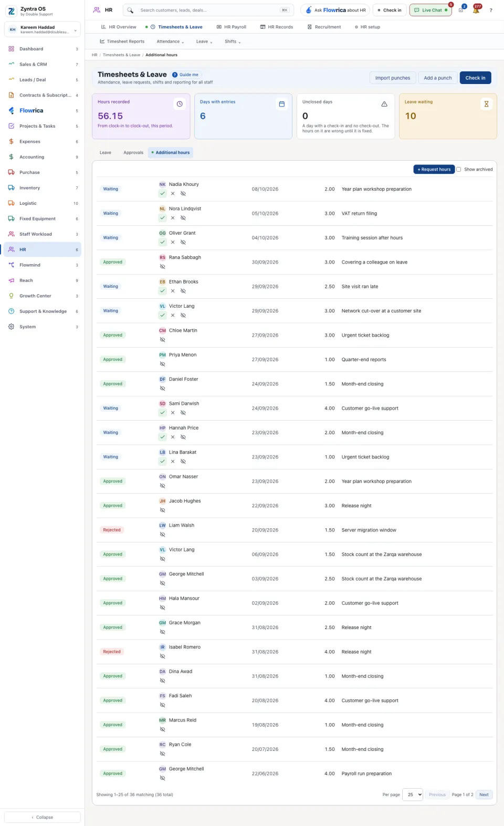Click the Add a punch button
This screenshot has width=504, height=826.
point(438,78)
